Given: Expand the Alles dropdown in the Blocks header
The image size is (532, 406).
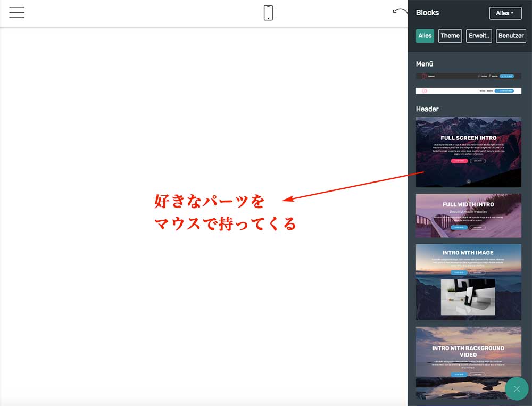Looking at the screenshot, I should (x=505, y=13).
